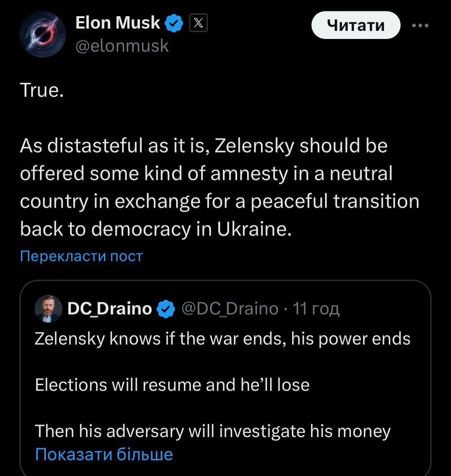Open the quoted DC_Draino post card
This screenshot has width=451, height=476.
point(225,378)
